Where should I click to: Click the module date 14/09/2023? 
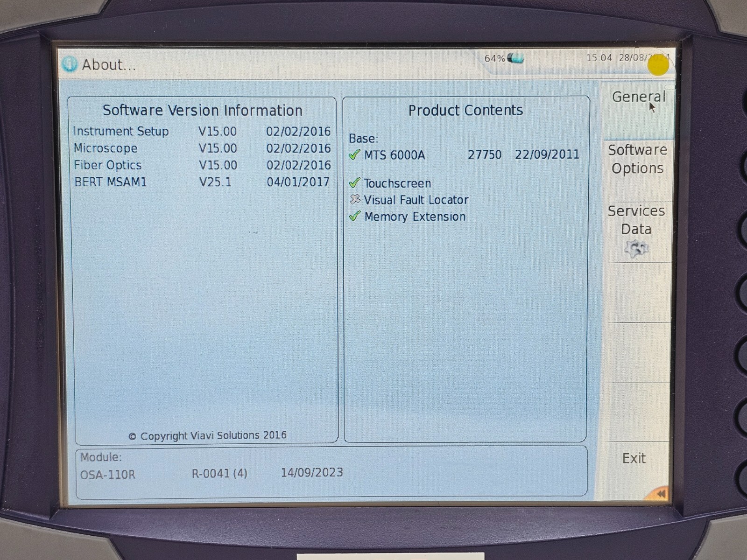tap(312, 473)
